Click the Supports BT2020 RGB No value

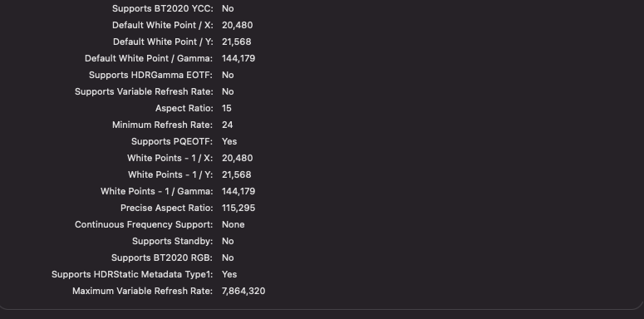(x=228, y=258)
